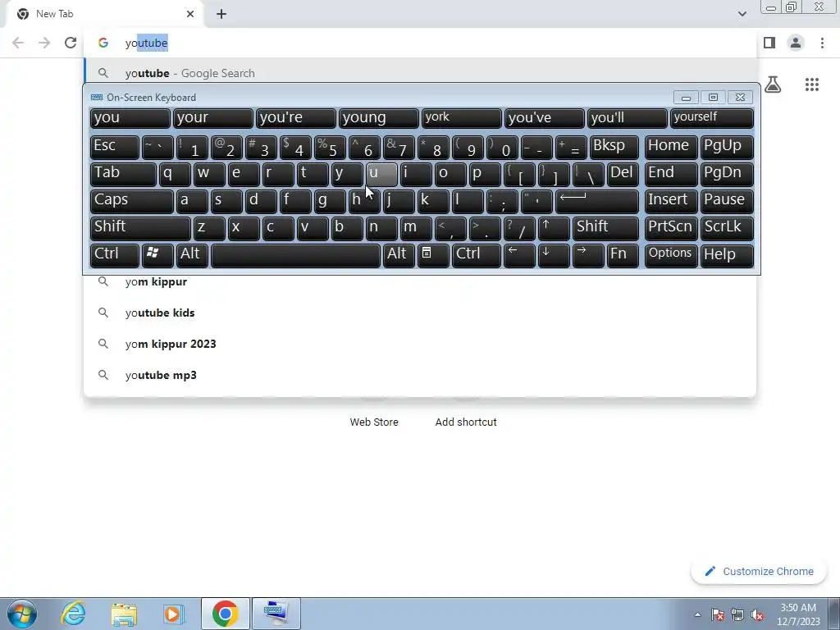This screenshot has height=630, width=840.
Task: Choose 'yom kippur 2023' suggestion
Action: tap(421, 344)
